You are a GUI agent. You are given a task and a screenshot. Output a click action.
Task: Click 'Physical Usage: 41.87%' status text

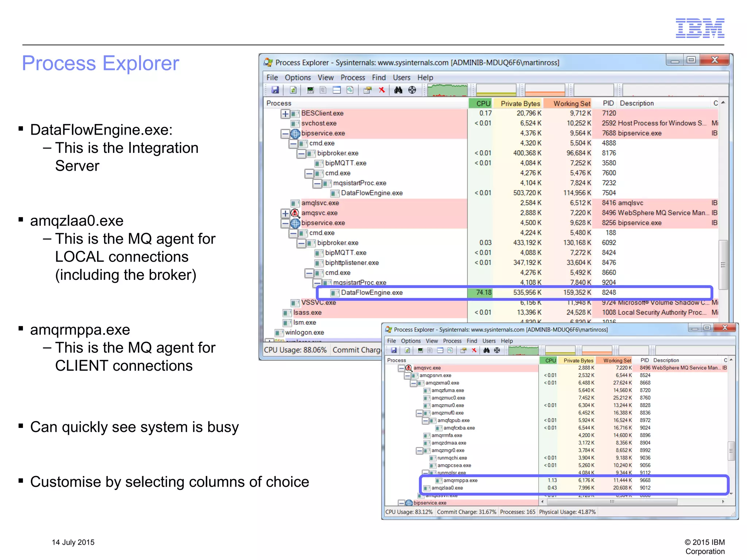tap(567, 512)
